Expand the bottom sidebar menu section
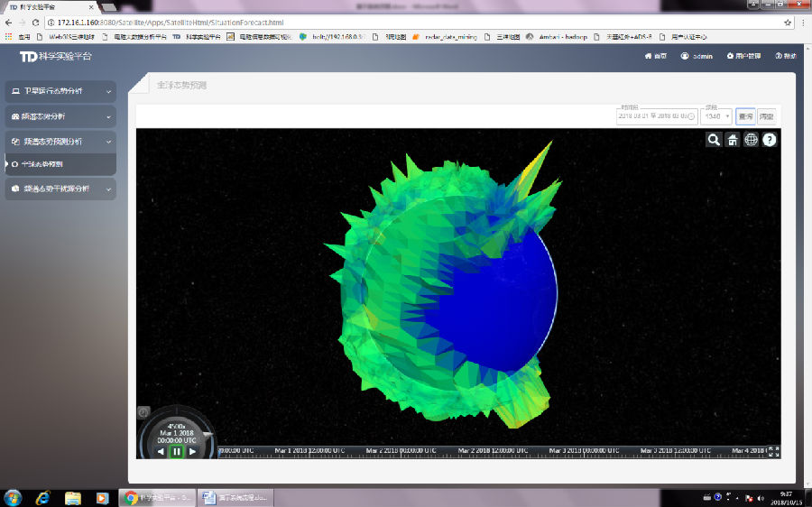 [60, 189]
